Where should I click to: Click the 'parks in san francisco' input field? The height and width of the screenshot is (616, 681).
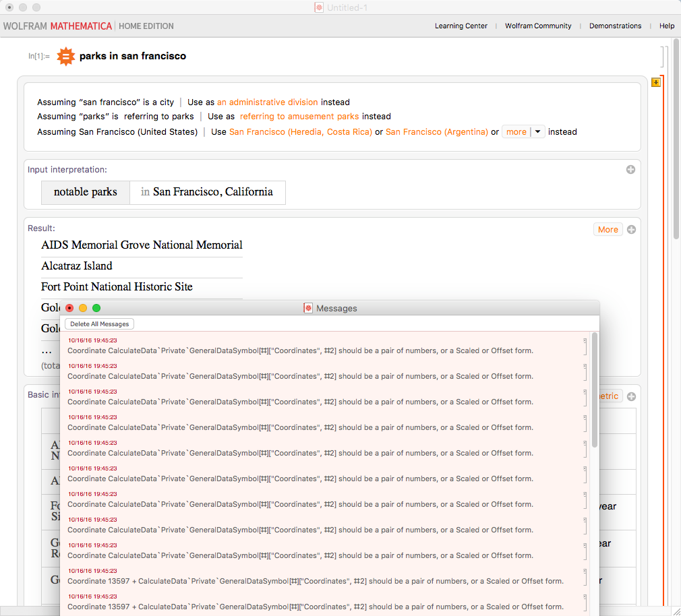click(x=133, y=57)
